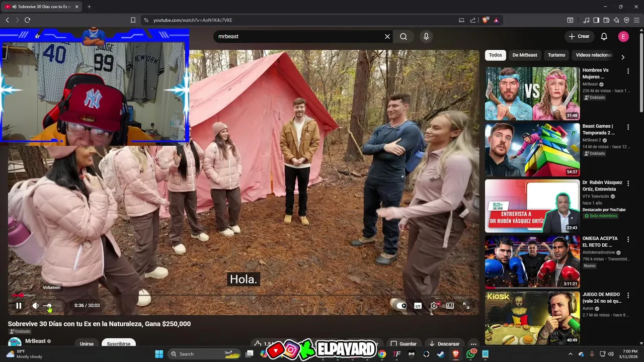Open options for Hombres Vs Mujeres video
Image resolution: width=644 pixels, height=362 pixels.
pos(628,71)
